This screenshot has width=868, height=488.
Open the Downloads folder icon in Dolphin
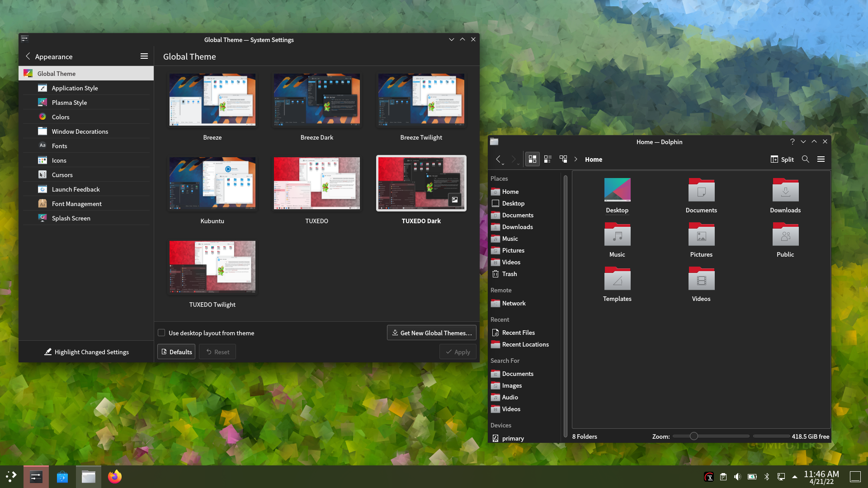point(785,190)
